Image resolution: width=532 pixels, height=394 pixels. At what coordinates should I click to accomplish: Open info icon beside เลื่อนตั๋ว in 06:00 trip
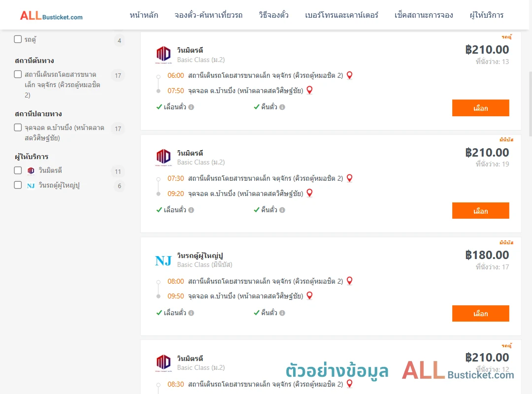(x=191, y=107)
